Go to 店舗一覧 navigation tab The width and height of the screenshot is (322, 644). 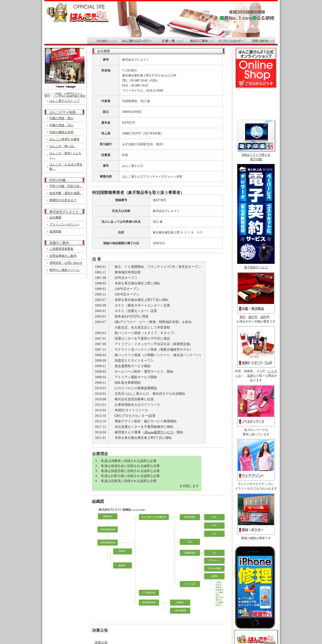coord(168,41)
